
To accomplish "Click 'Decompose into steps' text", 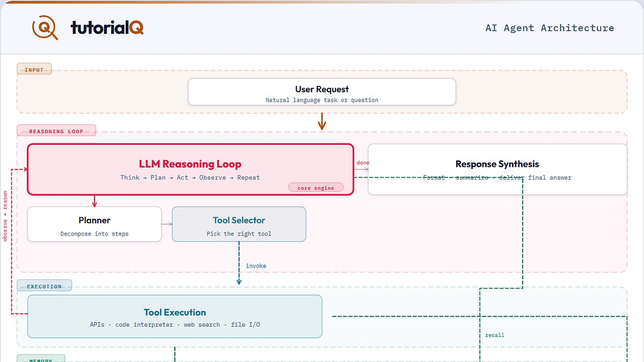I will pyautogui.click(x=94, y=234).
